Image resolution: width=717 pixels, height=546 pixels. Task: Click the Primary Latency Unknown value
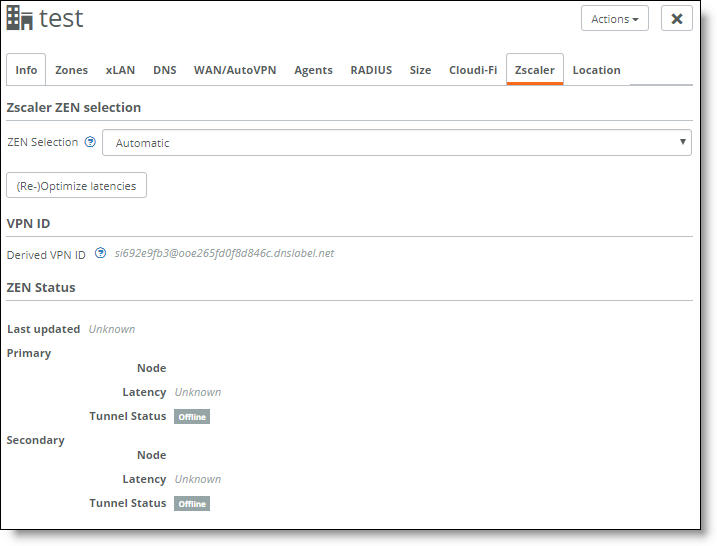point(198,392)
